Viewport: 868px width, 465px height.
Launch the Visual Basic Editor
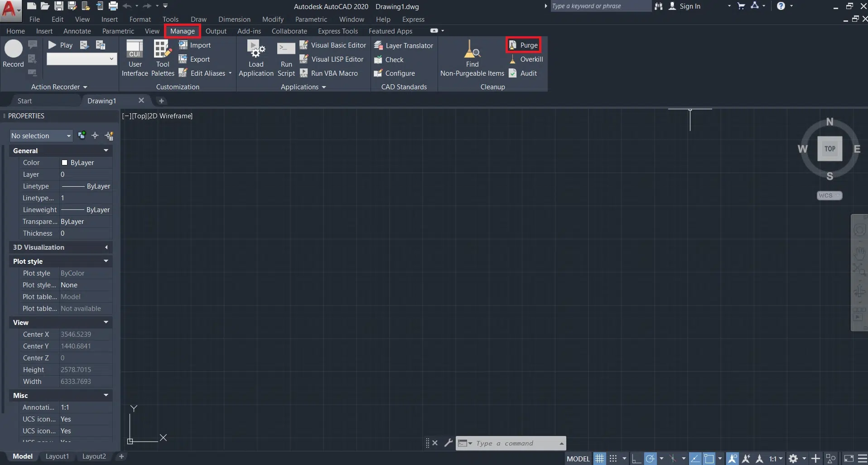(333, 45)
